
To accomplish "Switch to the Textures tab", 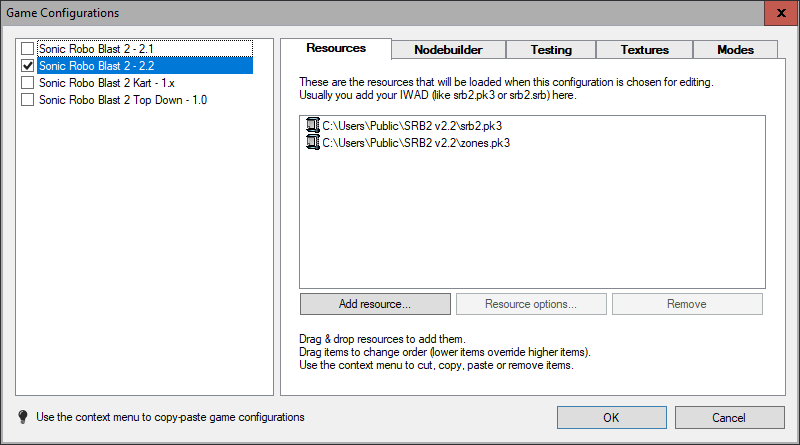I will [x=644, y=50].
